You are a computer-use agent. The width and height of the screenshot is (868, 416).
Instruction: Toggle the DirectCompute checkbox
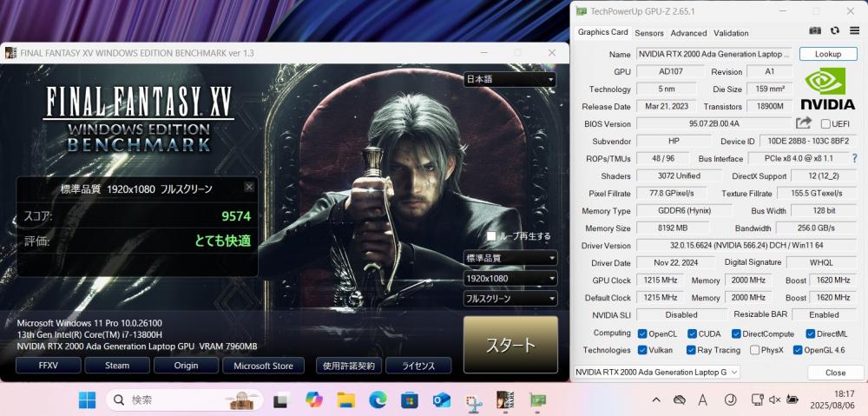[x=736, y=333]
